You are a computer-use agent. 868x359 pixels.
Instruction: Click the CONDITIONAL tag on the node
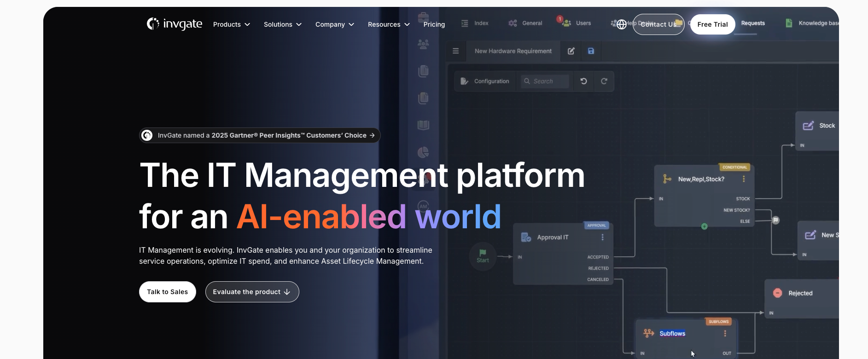[x=734, y=167]
